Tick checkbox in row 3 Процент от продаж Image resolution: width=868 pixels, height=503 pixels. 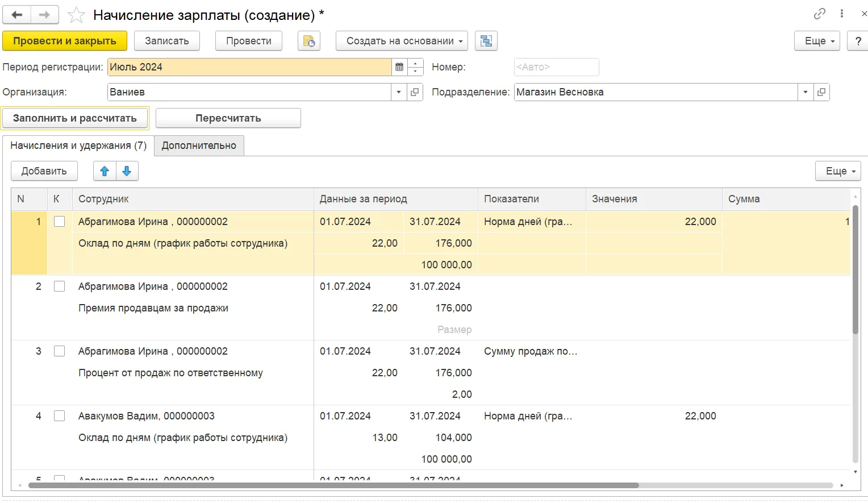coord(59,351)
